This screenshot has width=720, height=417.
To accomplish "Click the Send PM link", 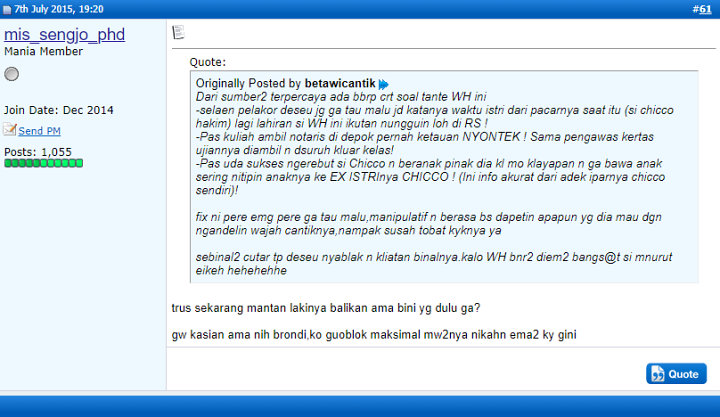I will (x=39, y=131).
